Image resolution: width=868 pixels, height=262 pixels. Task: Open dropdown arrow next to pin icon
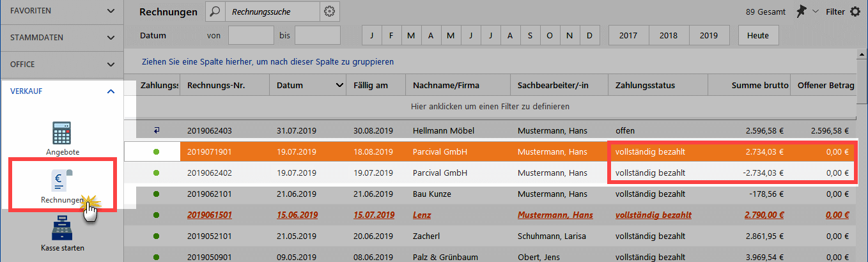815,12
